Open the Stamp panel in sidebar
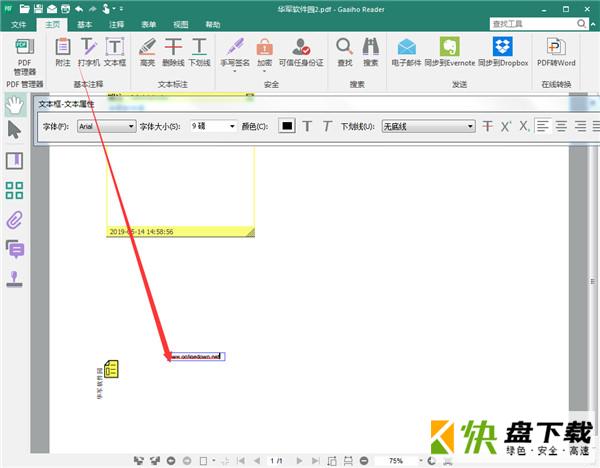This screenshot has width=600, height=468. 15,279
